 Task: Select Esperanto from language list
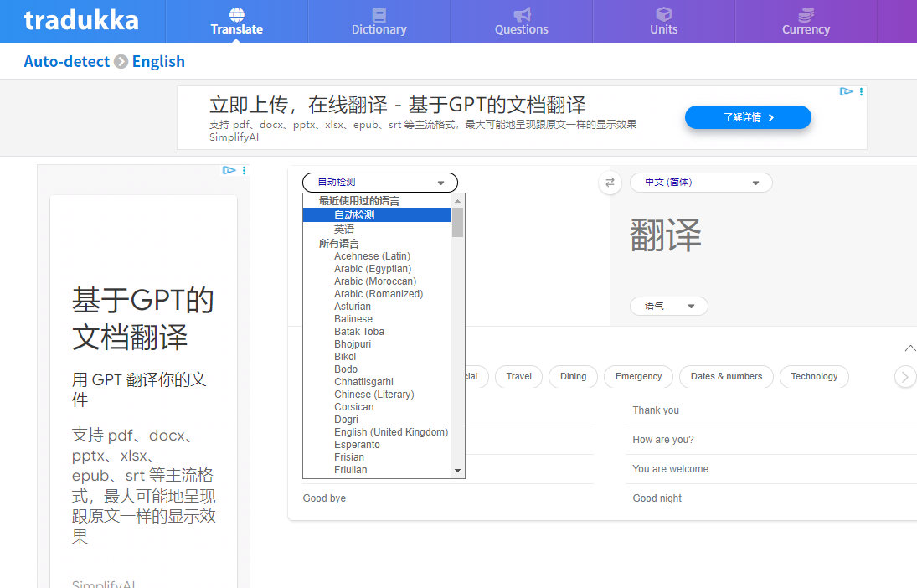[357, 445]
